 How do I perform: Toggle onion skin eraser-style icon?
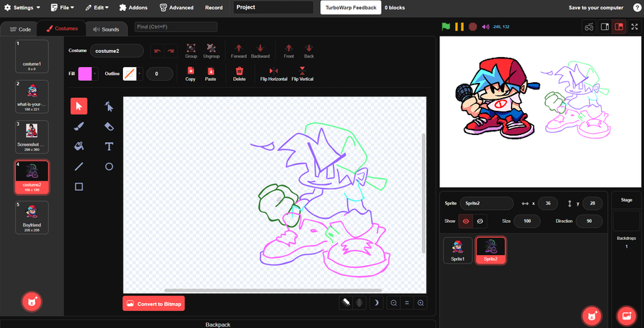[346, 303]
